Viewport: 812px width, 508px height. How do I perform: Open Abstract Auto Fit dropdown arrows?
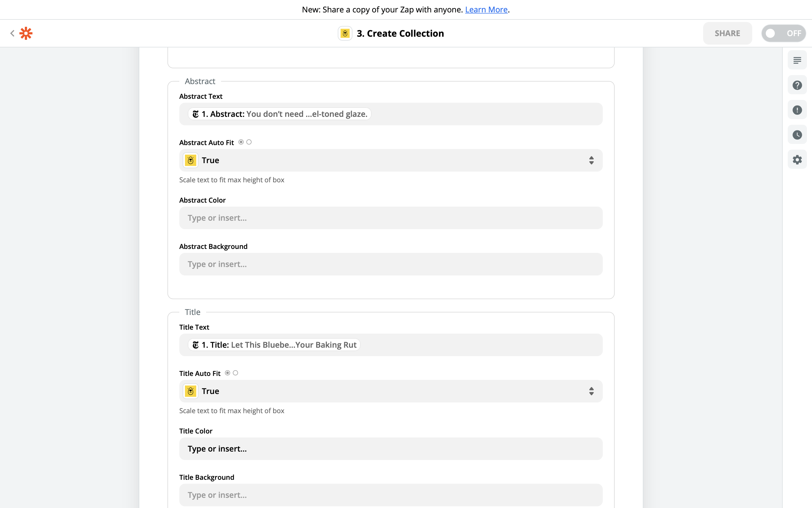click(x=591, y=160)
